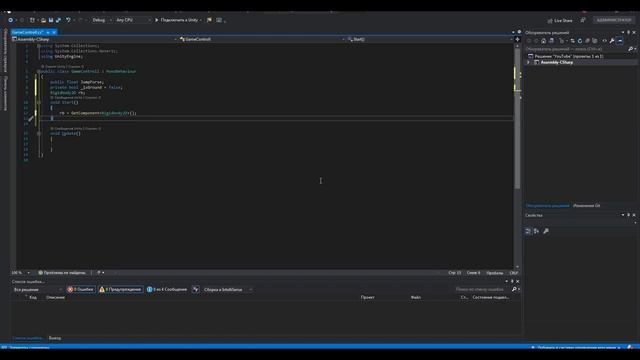Image resolution: width=640 pixels, height=360 pixels.
Task: Click the CRLF line ending indicator
Action: [513, 273]
